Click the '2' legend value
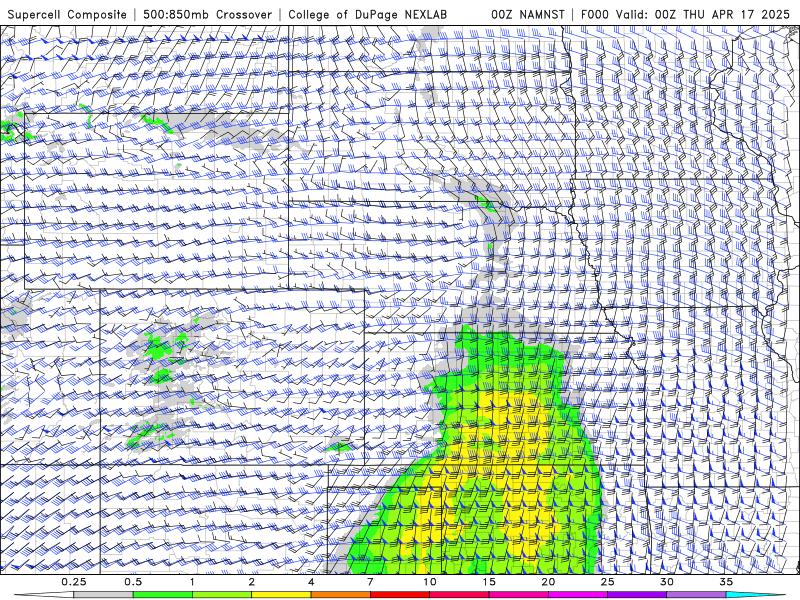This screenshot has width=800, height=600. click(252, 582)
